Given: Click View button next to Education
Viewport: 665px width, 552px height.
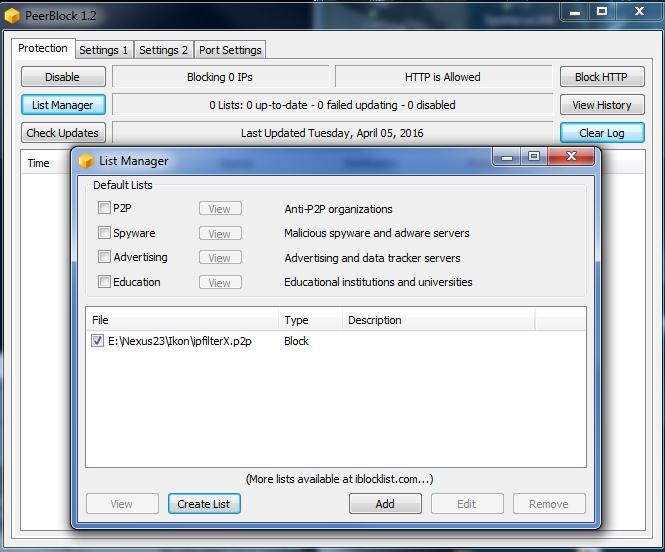Looking at the screenshot, I should [220, 282].
